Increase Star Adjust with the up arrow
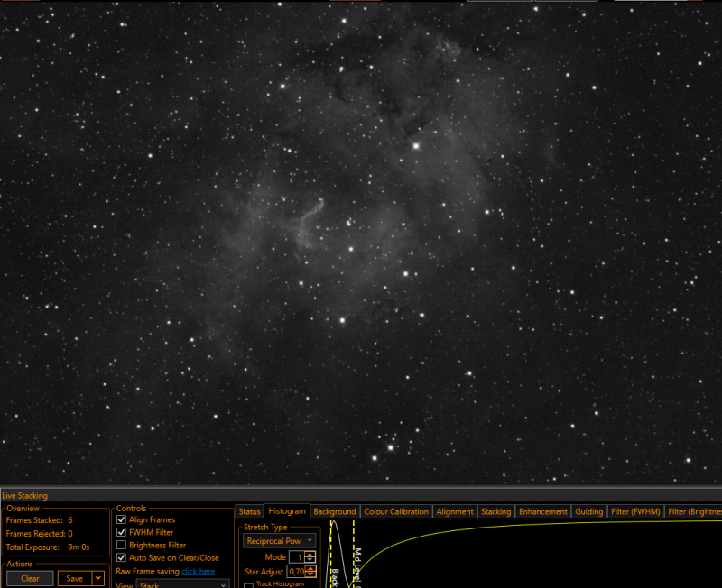 point(310,569)
